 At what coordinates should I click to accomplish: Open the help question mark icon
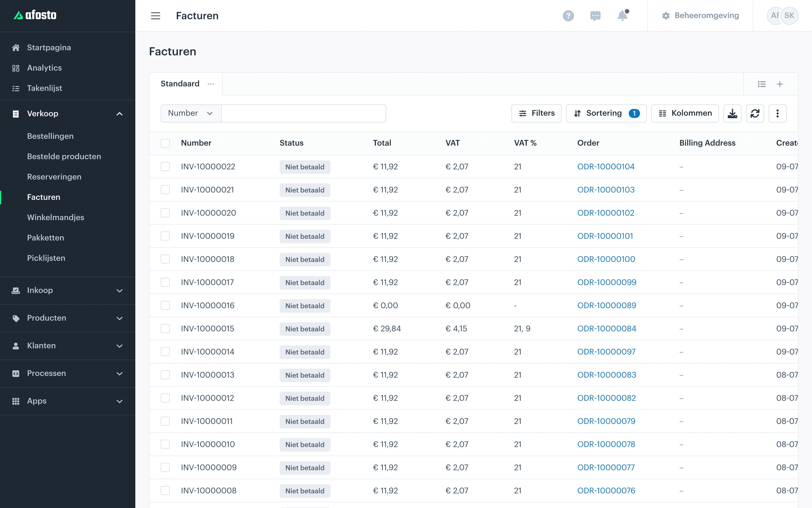pos(568,16)
